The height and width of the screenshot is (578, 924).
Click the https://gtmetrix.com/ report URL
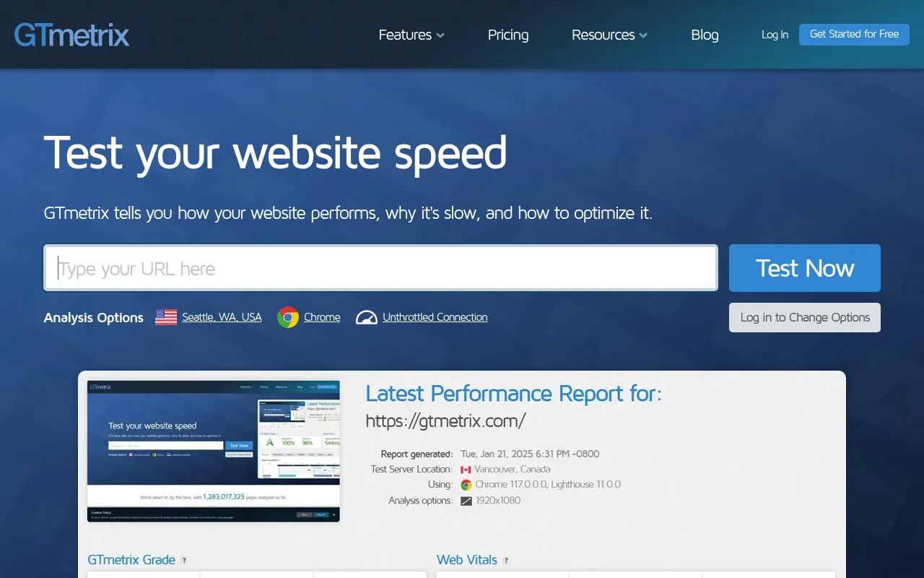445,420
